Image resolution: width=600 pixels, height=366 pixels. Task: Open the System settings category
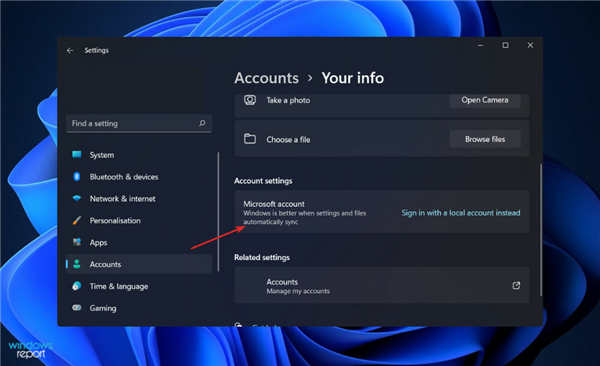tap(139, 155)
